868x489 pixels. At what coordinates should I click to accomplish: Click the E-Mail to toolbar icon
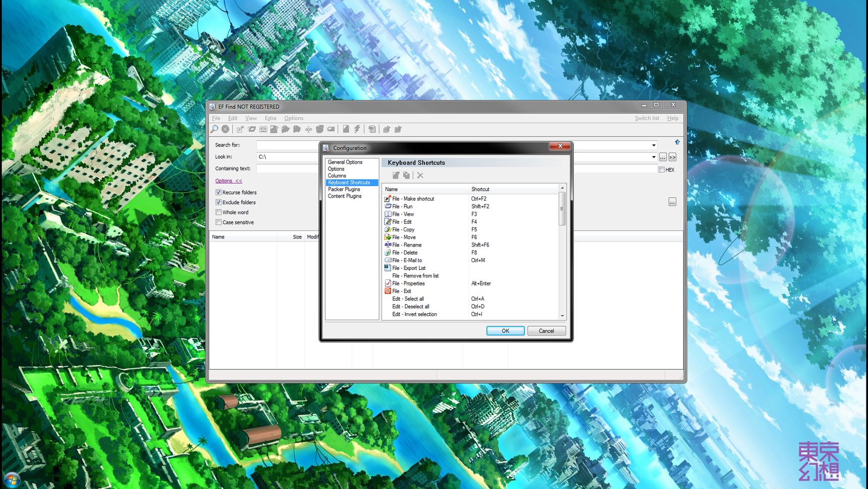click(331, 129)
